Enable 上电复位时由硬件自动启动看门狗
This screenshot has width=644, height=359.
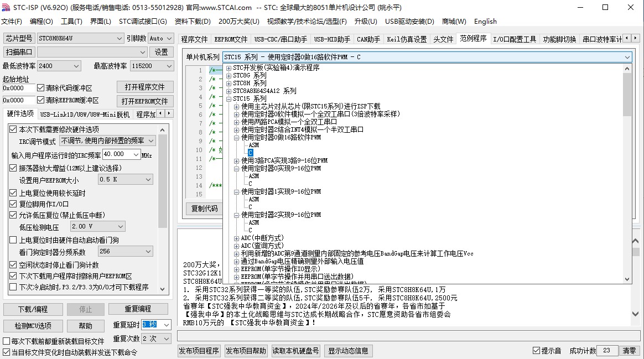[x=13, y=240]
